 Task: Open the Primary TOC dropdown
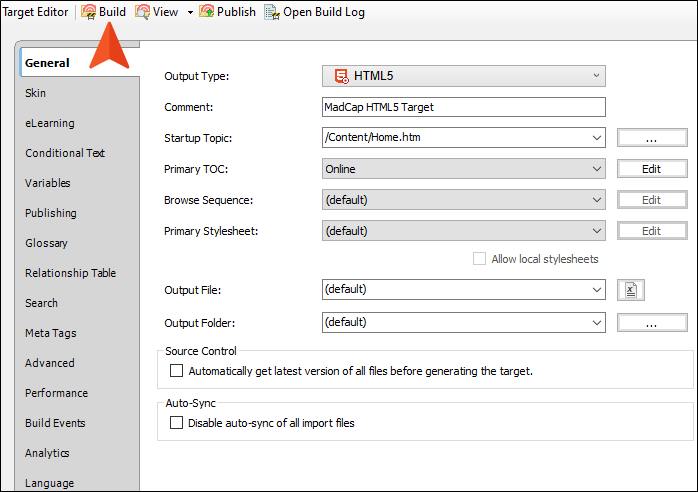click(463, 169)
